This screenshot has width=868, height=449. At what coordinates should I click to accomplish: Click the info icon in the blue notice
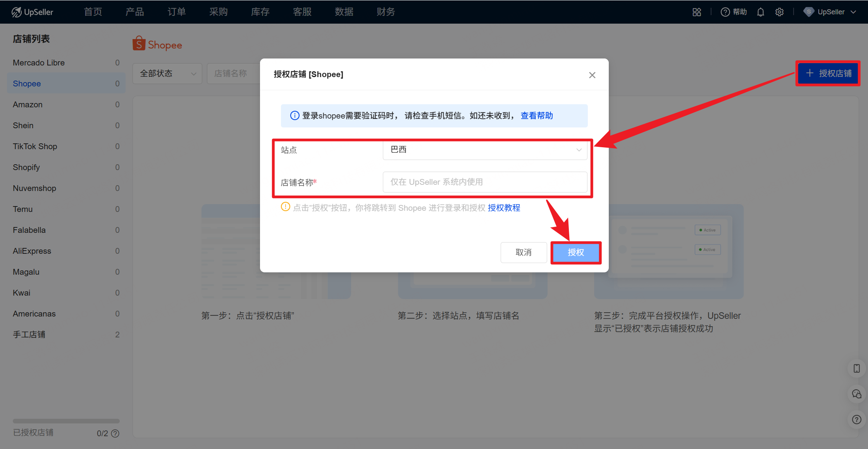294,115
